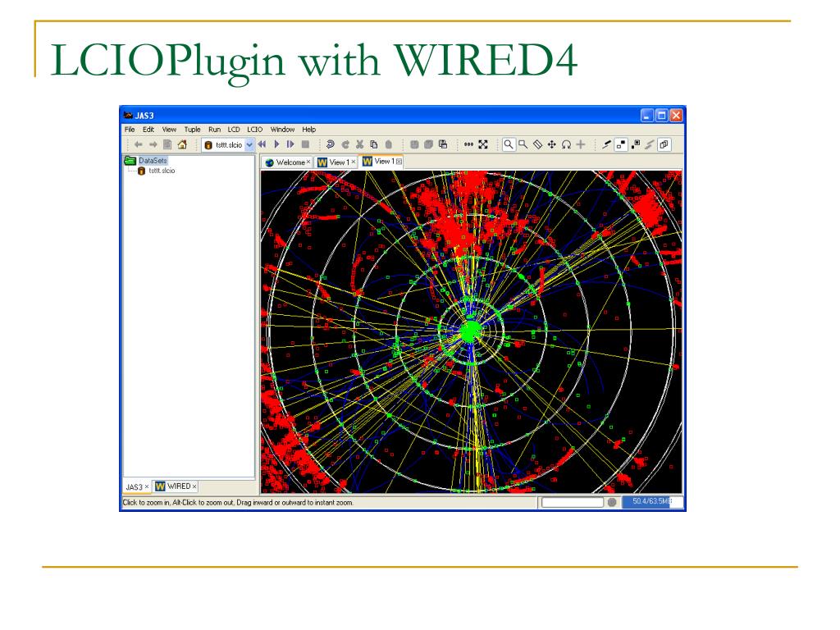
Task: Click the status bar progress field
Action: pyautogui.click(x=572, y=503)
